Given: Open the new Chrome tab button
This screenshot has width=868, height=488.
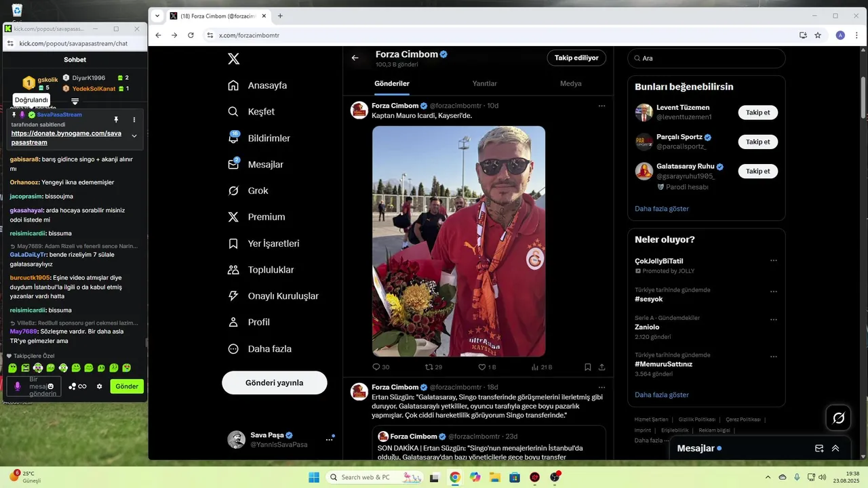Looking at the screenshot, I should pos(280,16).
